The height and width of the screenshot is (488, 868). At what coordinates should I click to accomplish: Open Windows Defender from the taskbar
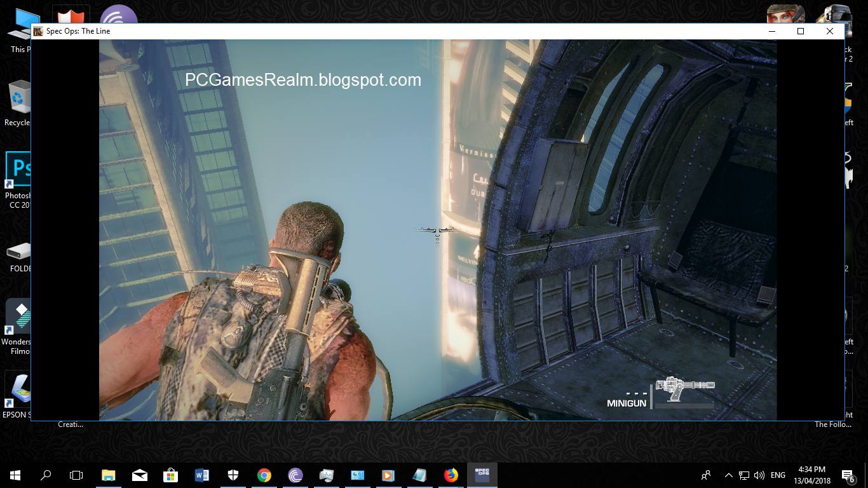233,475
